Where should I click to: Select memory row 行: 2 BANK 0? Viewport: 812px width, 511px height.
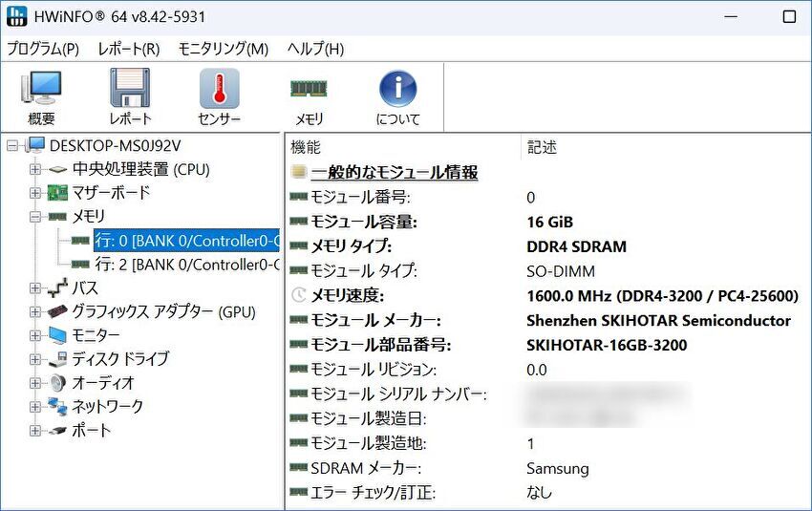point(186,264)
